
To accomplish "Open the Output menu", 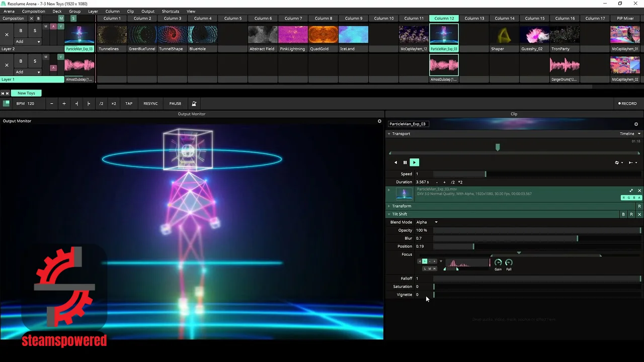I will coord(148,11).
